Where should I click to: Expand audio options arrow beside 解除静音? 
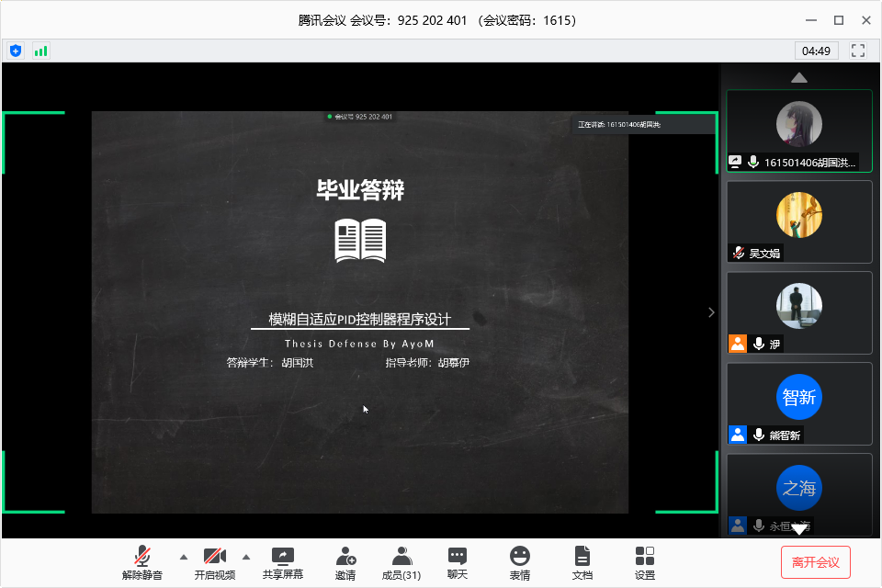(x=183, y=557)
